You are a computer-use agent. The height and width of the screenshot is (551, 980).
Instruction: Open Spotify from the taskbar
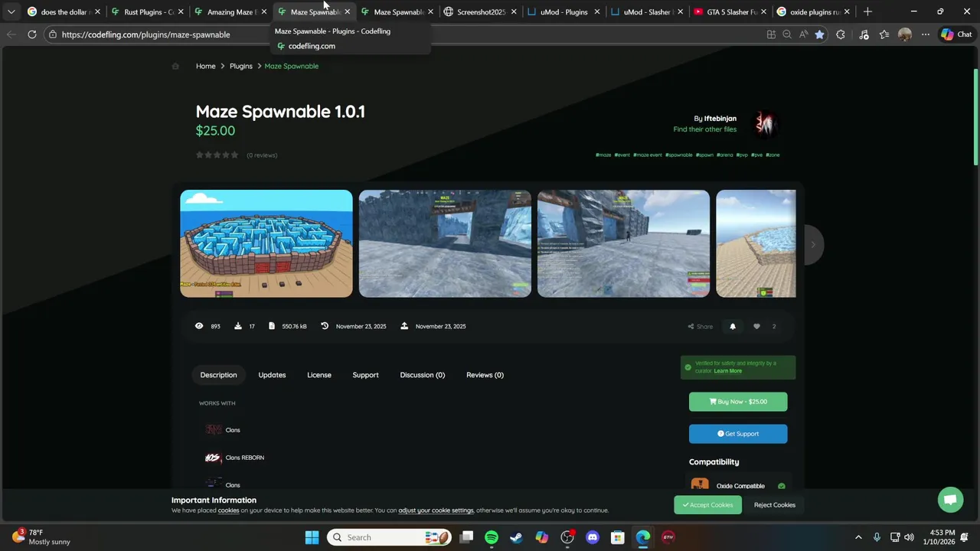tap(492, 537)
